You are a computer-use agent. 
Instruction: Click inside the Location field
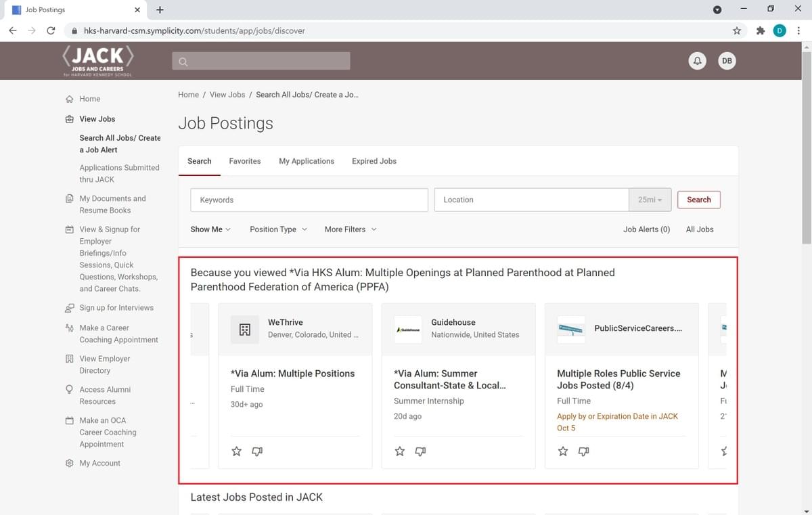click(x=531, y=200)
